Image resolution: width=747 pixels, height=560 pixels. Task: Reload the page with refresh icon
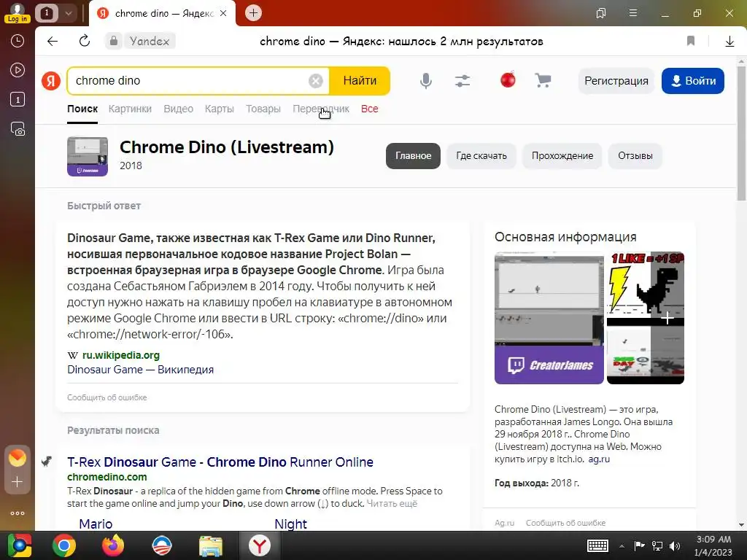85,41
